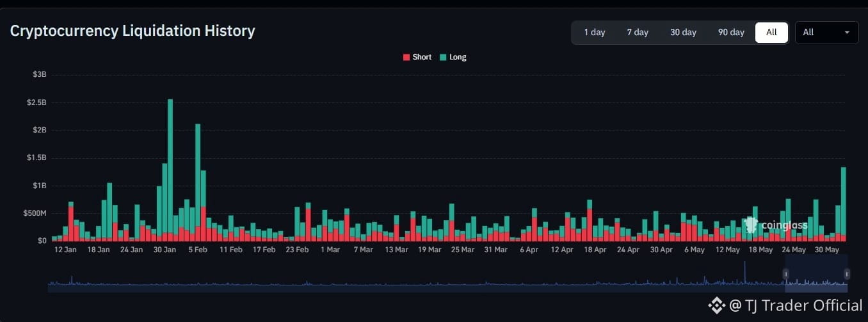Open the All dropdown selector

click(826, 32)
